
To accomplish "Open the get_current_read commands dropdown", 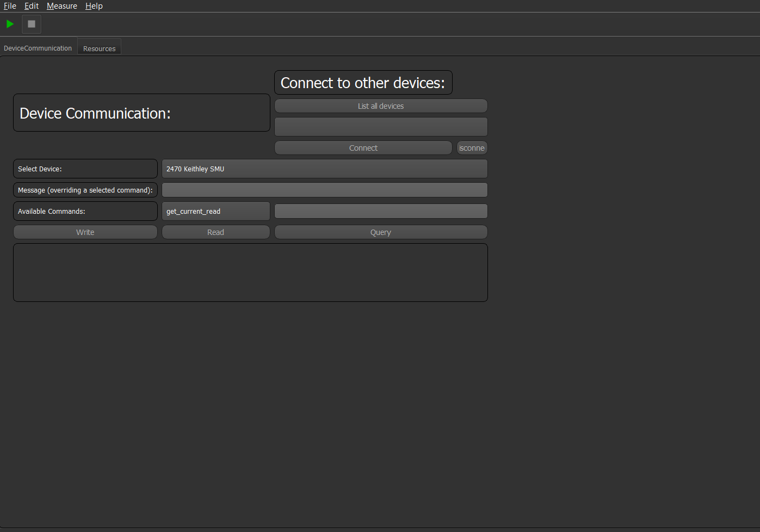I will tap(216, 211).
